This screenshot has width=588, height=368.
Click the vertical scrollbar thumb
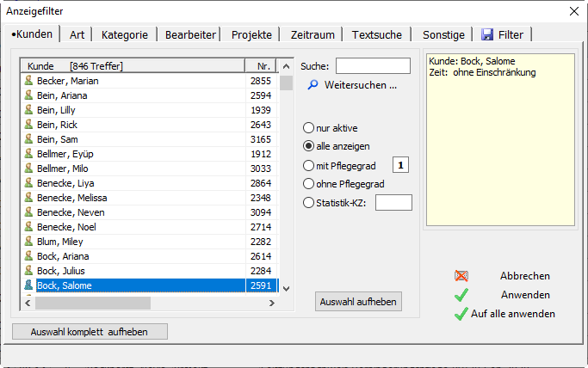tap(286, 83)
